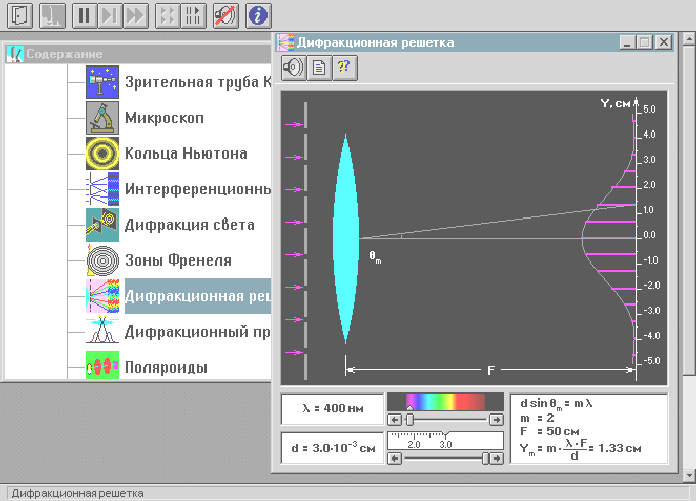This screenshot has width=696, height=501.
Task: Click the Содержание panel title icon
Action: pyautogui.click(x=15, y=54)
